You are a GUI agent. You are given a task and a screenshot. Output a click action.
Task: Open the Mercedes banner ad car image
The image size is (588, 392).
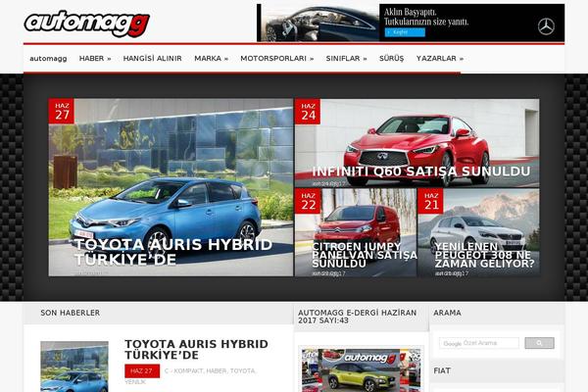pyautogui.click(x=318, y=23)
